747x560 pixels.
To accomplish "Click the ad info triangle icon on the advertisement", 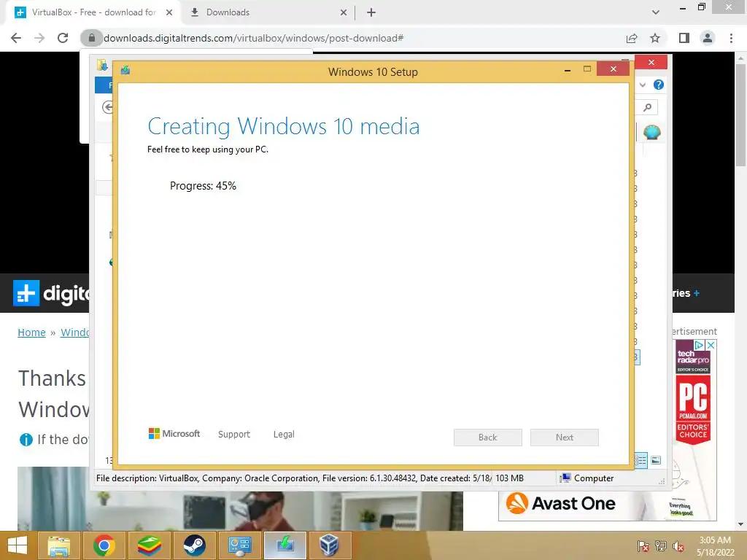I will 699,345.
